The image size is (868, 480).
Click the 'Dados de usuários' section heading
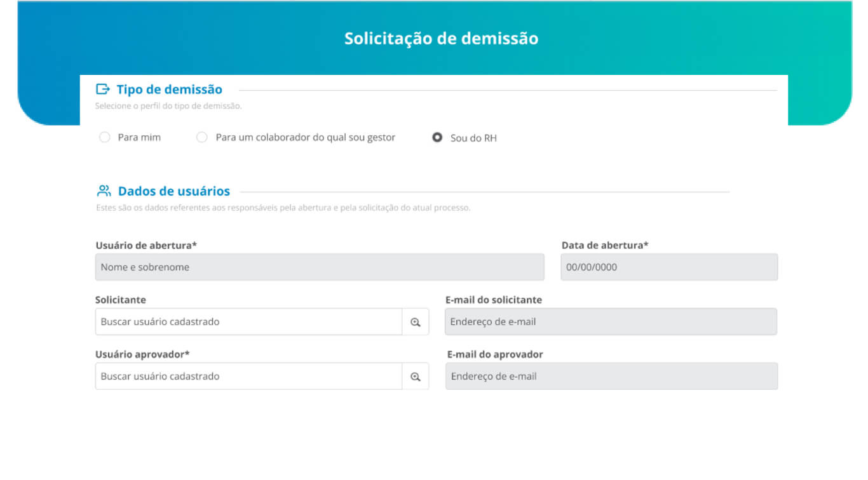pos(174,191)
